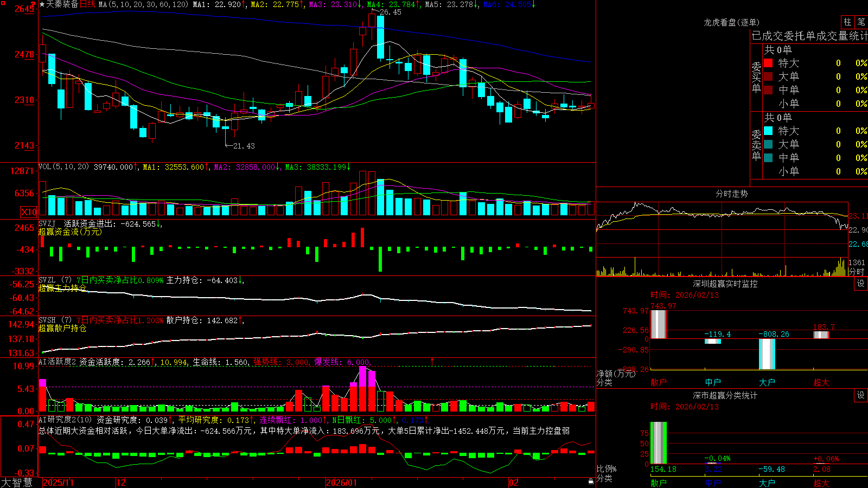Click the cyan 特大 sell order swatch
The width and height of the screenshot is (868, 488).
768,131
